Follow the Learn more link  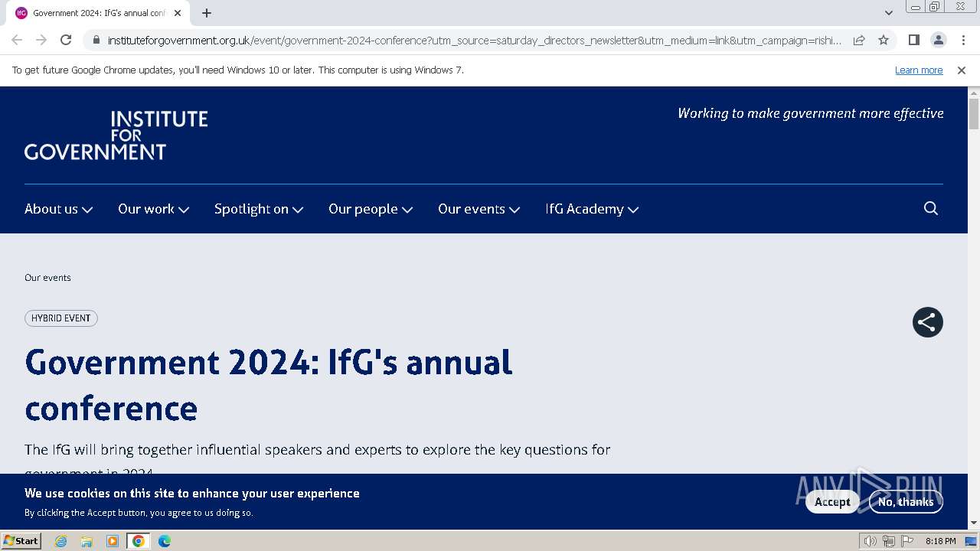coord(919,70)
